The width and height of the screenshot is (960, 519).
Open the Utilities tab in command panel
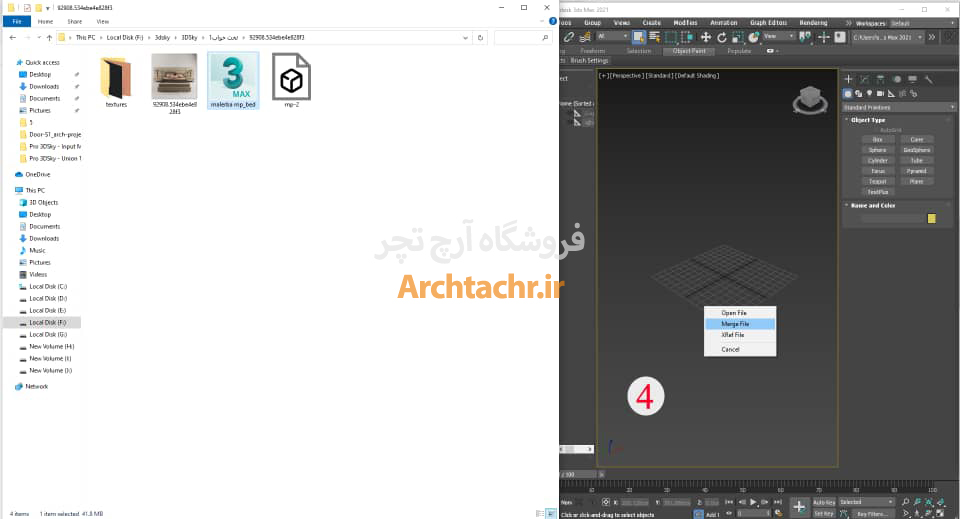pos(929,79)
